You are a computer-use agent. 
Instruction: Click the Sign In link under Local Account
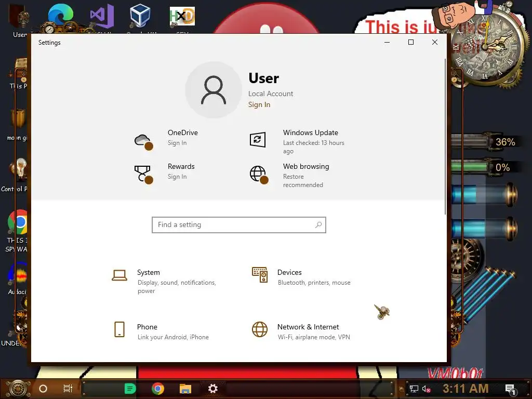pos(259,104)
